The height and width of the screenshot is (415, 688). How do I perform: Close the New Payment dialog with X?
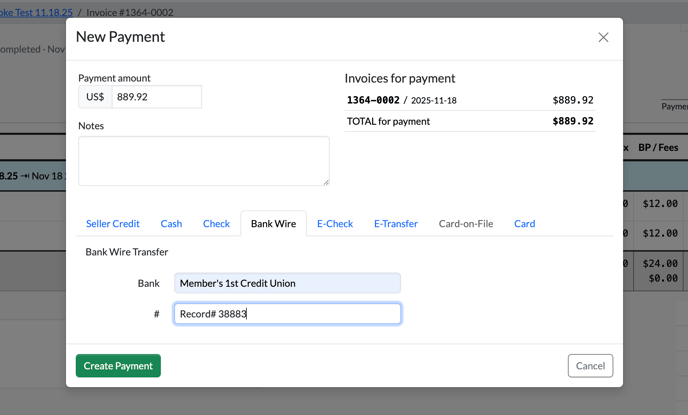603,37
